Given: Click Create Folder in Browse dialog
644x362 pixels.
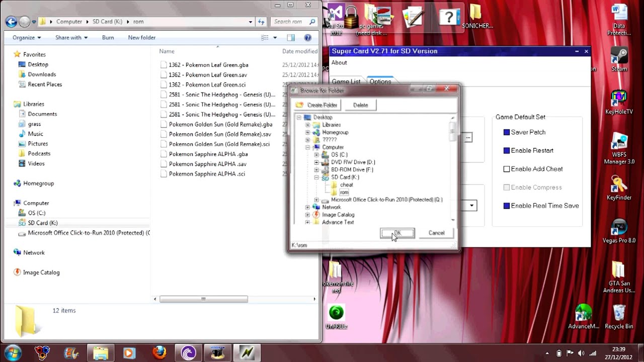Looking at the screenshot, I should pos(317,105).
